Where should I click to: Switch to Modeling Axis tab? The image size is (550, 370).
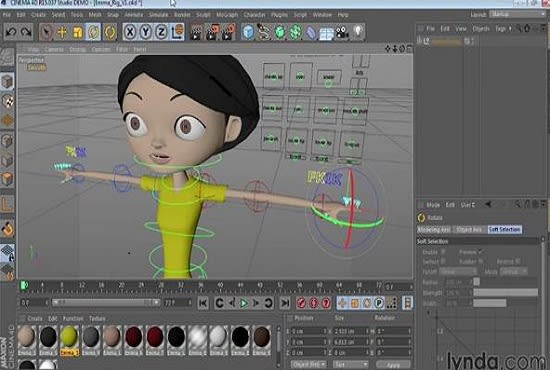point(434,229)
